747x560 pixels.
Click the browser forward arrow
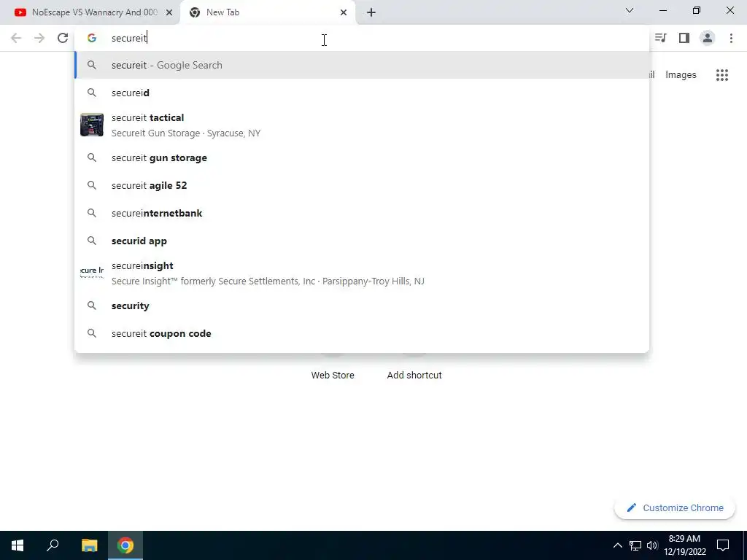39,38
